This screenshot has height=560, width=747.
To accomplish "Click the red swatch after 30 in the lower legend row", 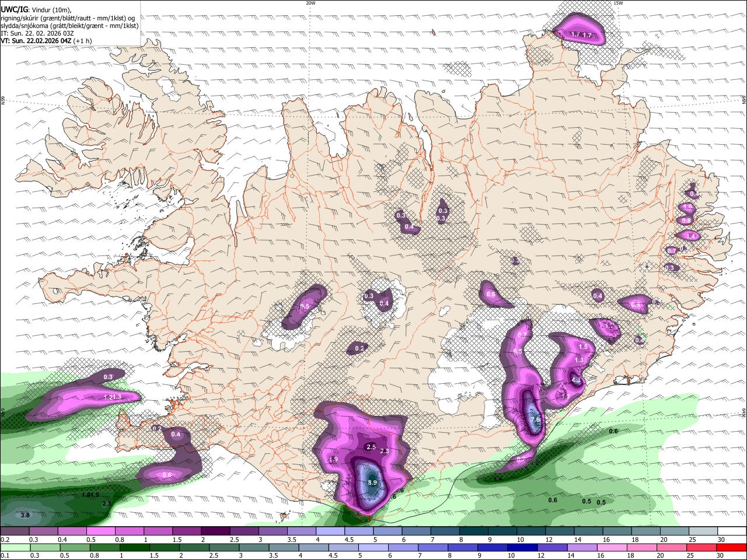I will (x=731, y=547).
